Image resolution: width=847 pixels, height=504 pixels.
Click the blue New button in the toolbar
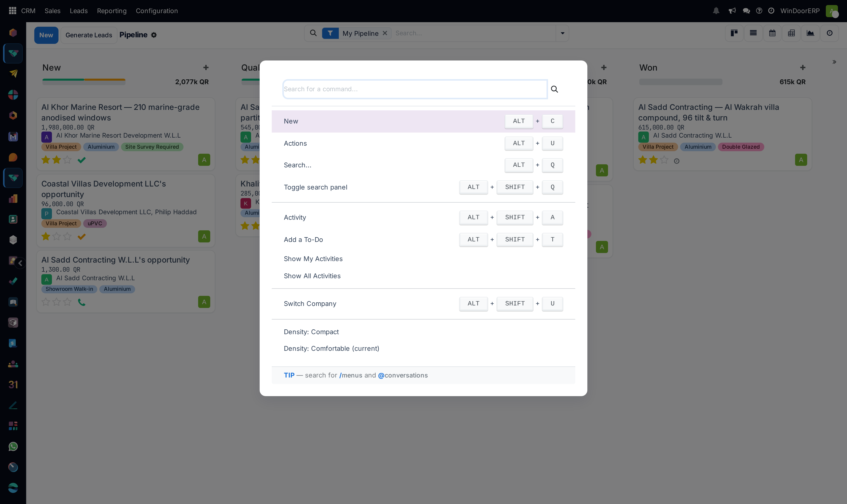[46, 35]
